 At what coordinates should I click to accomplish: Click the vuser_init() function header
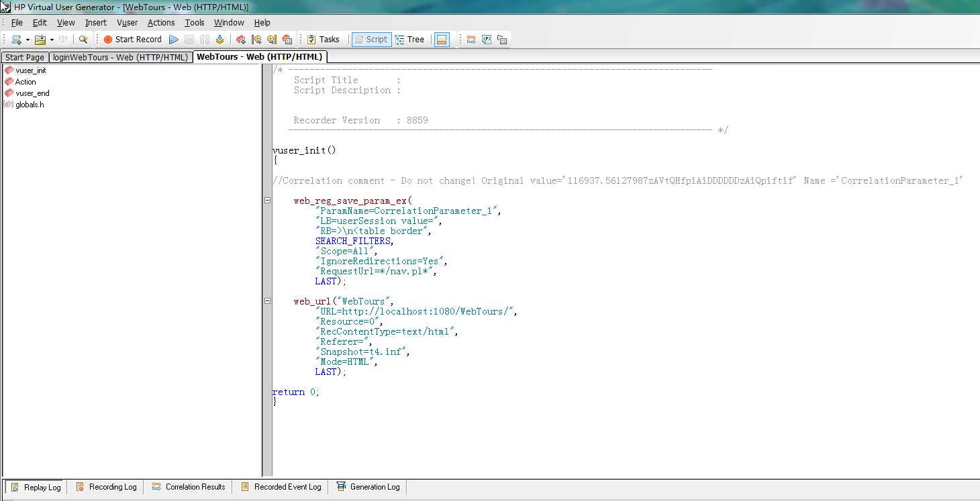[x=304, y=150]
